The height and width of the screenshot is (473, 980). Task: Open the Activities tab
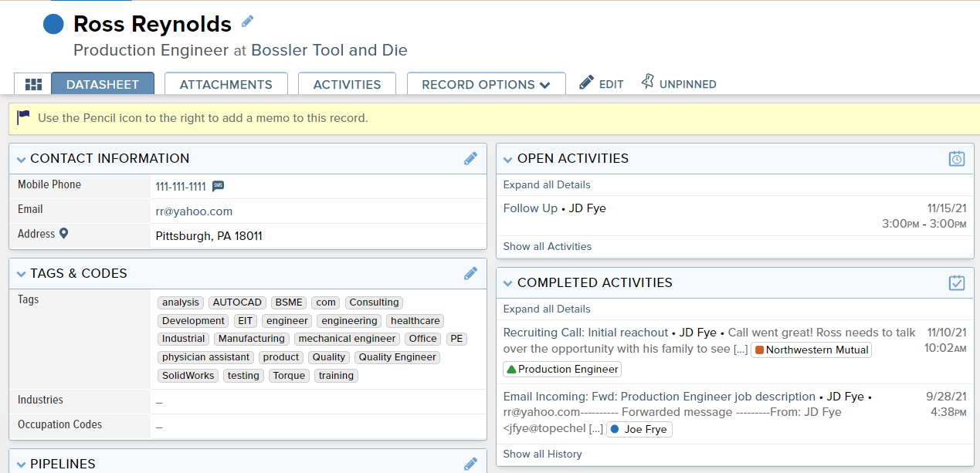click(x=347, y=84)
